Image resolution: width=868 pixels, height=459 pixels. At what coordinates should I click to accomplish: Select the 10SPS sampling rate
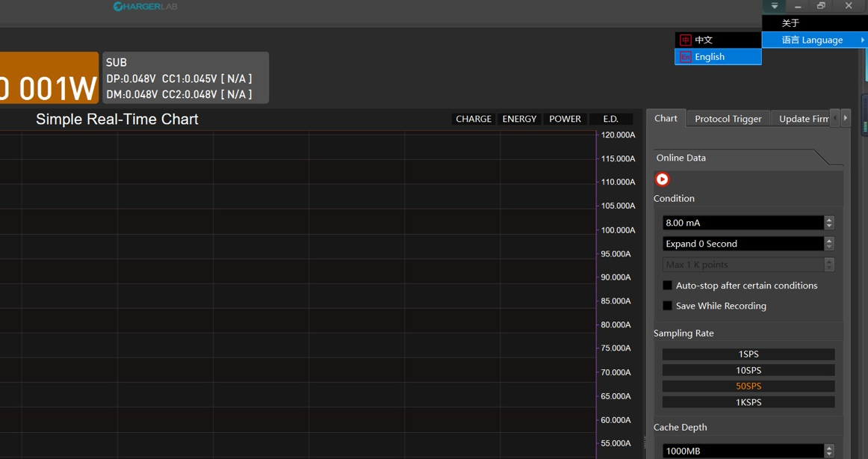click(x=748, y=370)
